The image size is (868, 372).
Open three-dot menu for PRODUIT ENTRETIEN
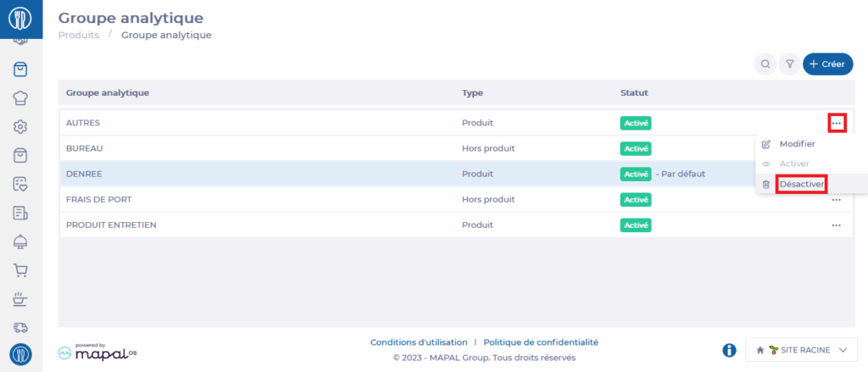pyautogui.click(x=837, y=225)
